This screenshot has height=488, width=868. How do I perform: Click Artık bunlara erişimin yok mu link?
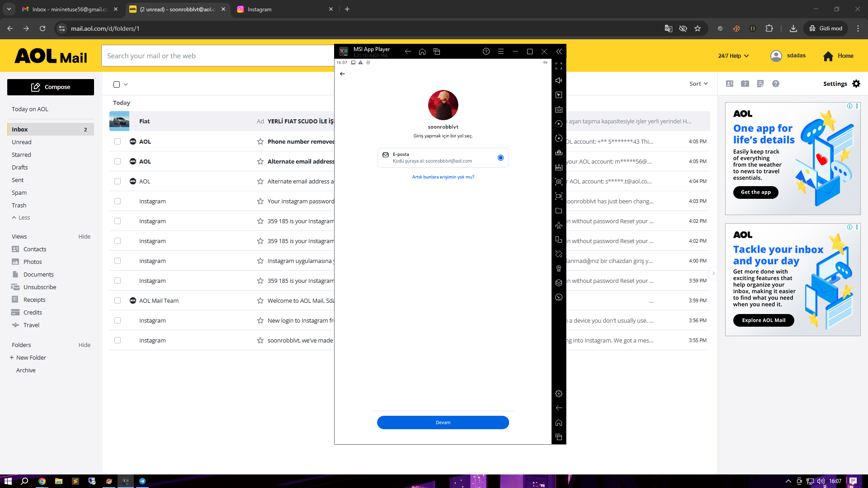point(443,177)
